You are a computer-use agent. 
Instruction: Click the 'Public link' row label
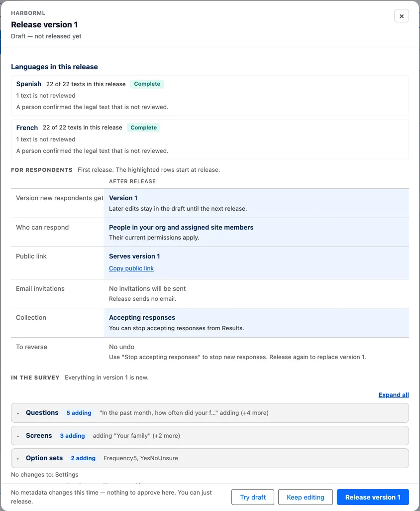click(31, 256)
